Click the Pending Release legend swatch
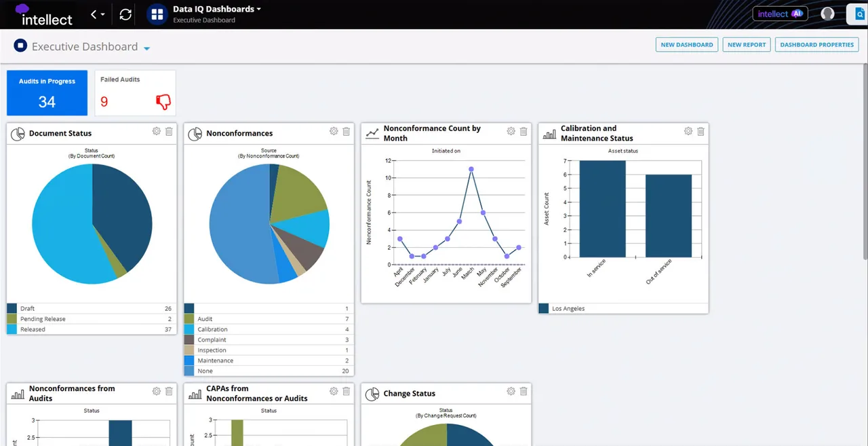Viewport: 868px width, 446px height. pyautogui.click(x=12, y=319)
